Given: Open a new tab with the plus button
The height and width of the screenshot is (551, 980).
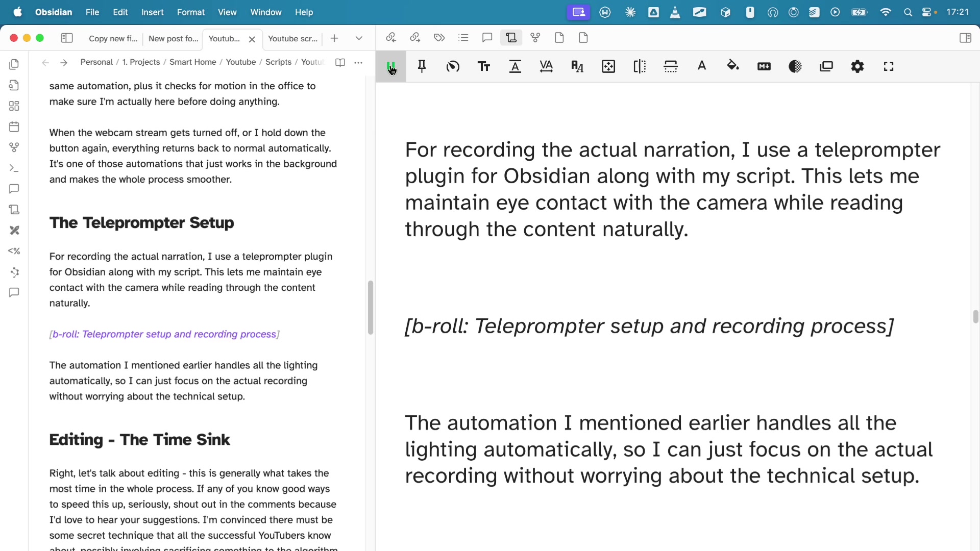Looking at the screenshot, I should coord(334,38).
